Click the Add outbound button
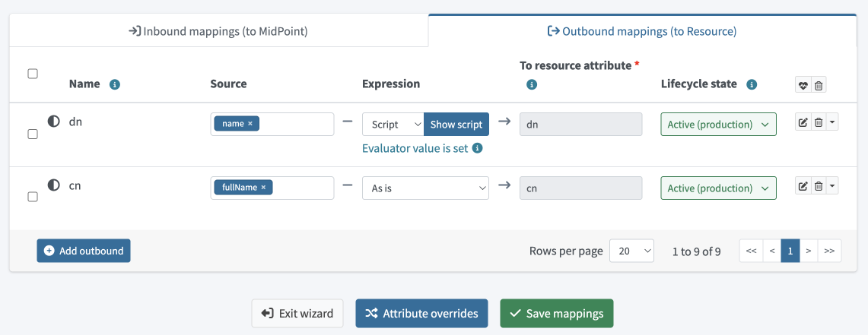Viewport: 868px width, 335px height. click(x=84, y=251)
